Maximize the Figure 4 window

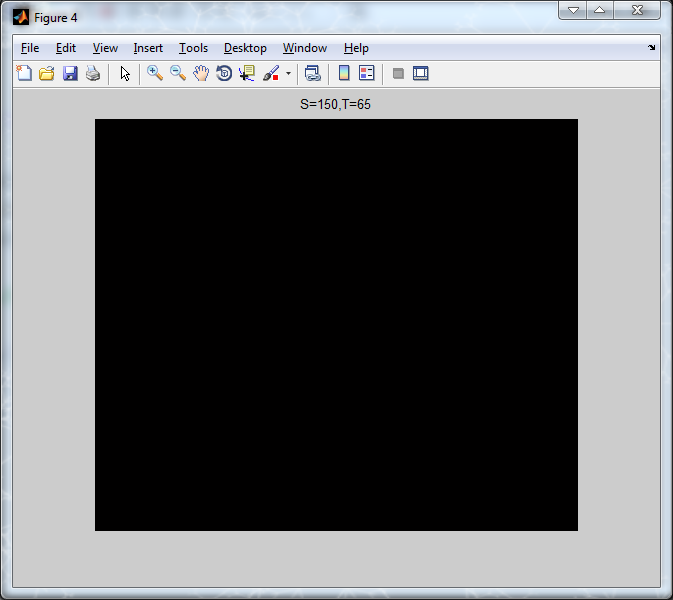(600, 10)
